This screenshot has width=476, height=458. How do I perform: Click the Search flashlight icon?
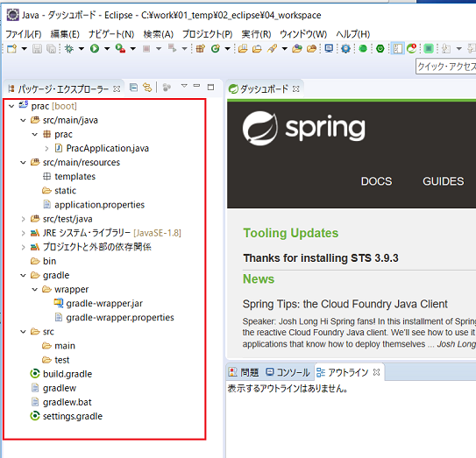tap(272, 48)
